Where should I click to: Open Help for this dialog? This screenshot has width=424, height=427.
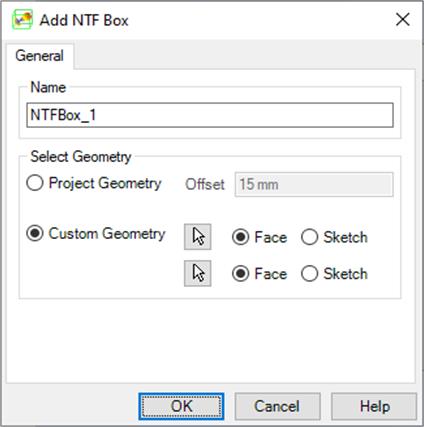click(374, 406)
